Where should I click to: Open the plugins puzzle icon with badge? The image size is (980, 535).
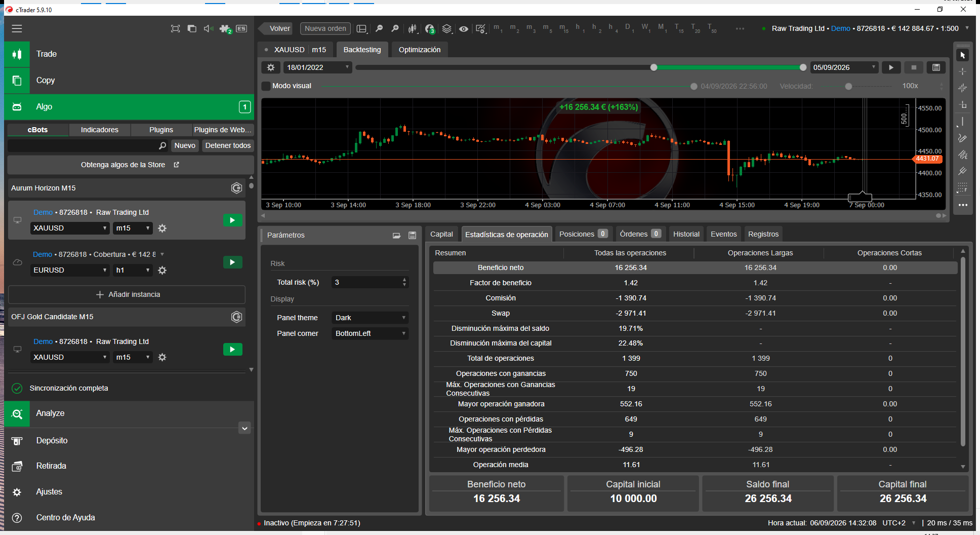[225, 29]
